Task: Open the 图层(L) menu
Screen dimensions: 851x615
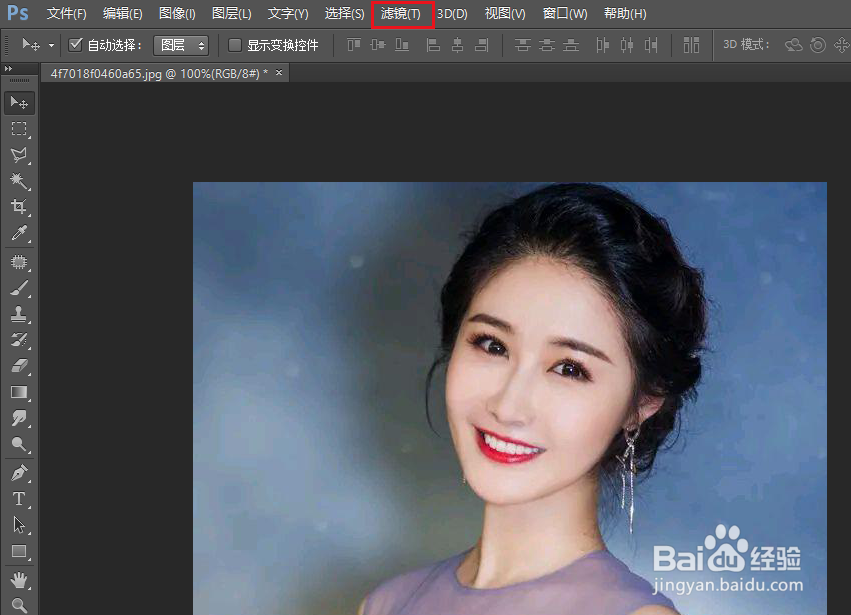Action: coord(232,14)
